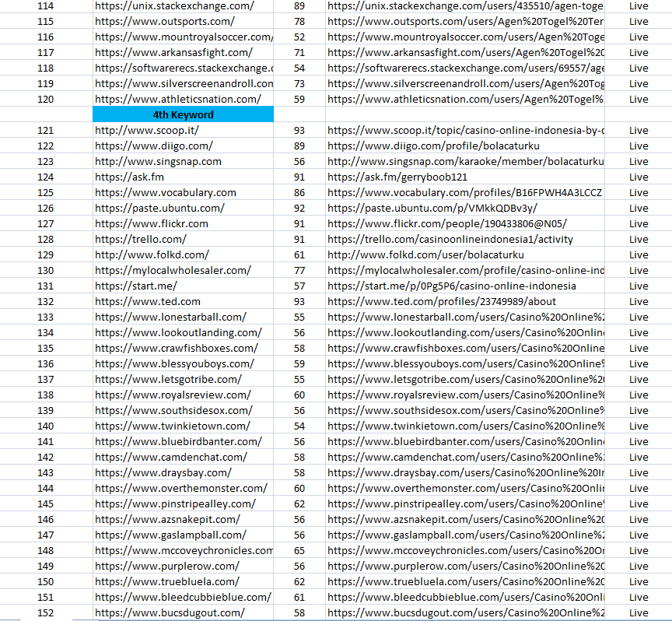Click the draysbay.com/users/Casino%20Online URL cell

coord(465,472)
